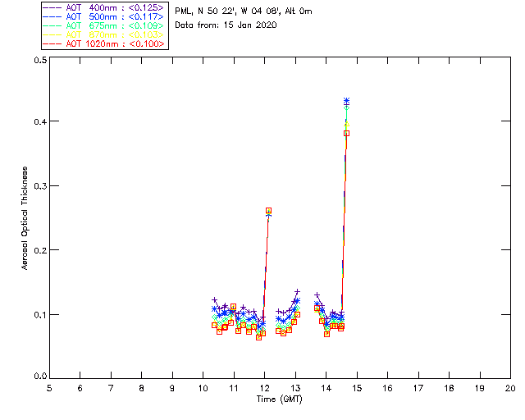Click the x-axis label 17
Screen dimensions: 525x420
[418, 389]
